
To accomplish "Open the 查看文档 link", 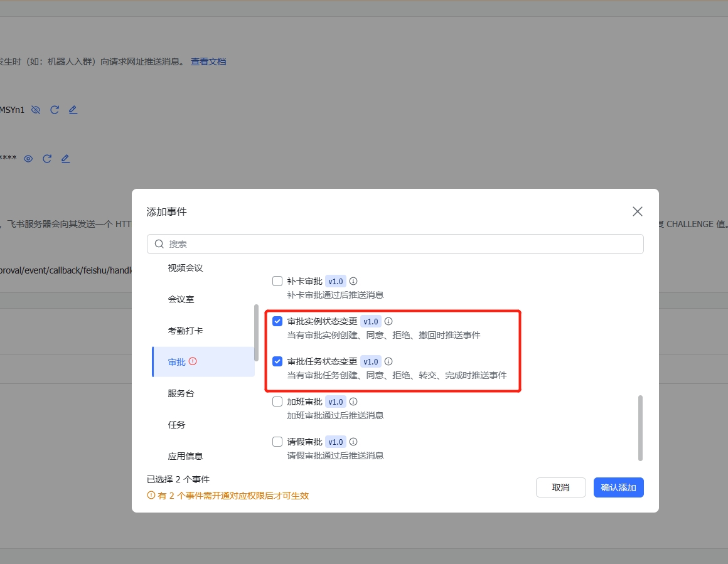I will pos(208,61).
